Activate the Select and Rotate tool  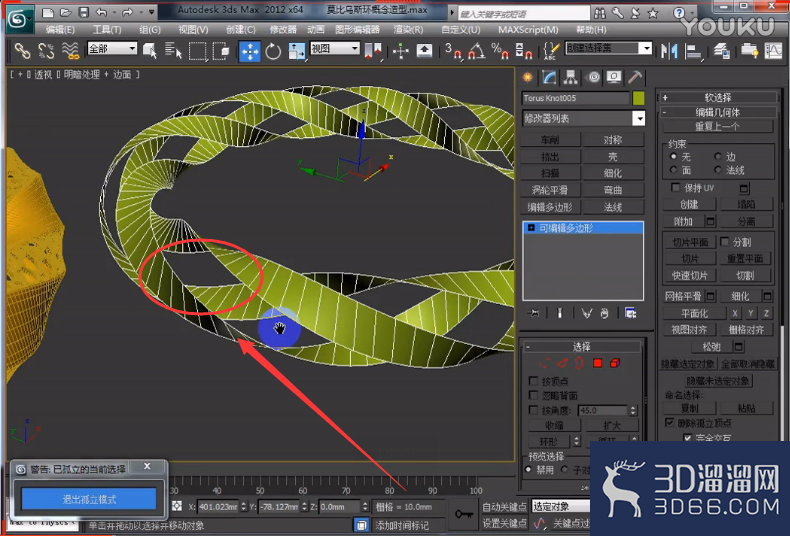pyautogui.click(x=273, y=51)
